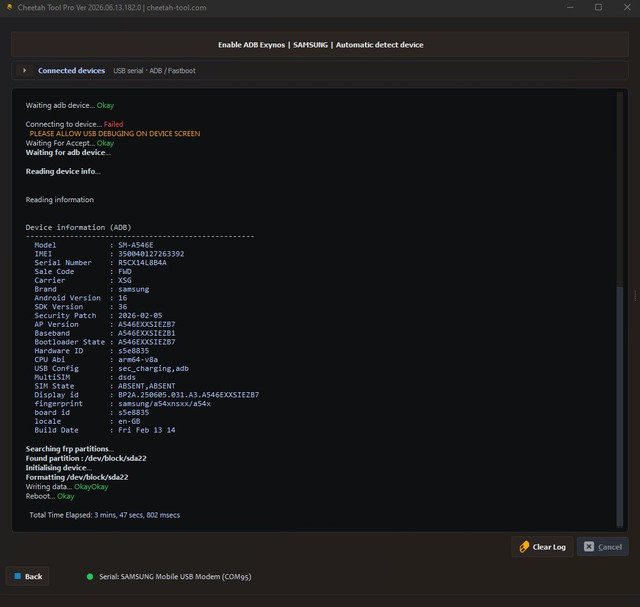
Task: Click the log panel vertical scrollbar thumb
Action: click(x=620, y=406)
